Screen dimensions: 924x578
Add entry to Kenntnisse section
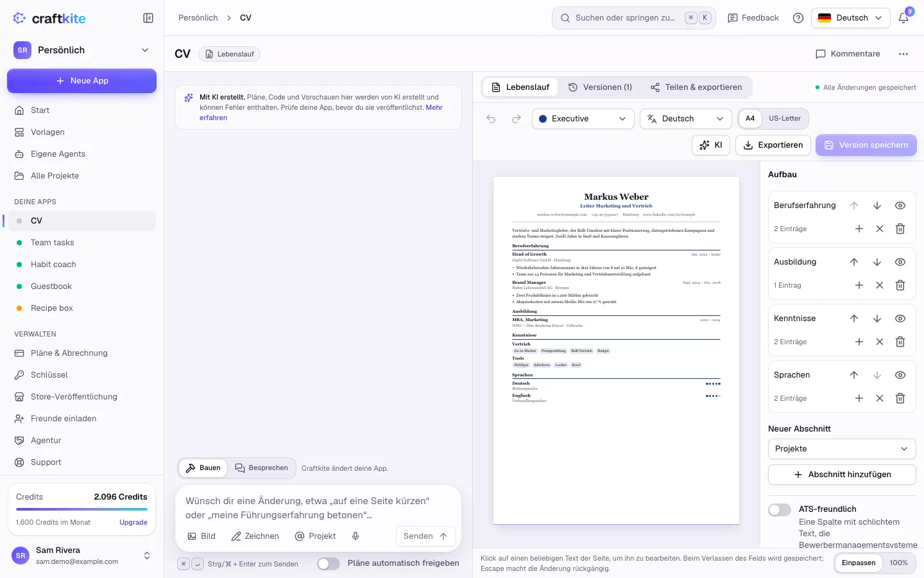click(x=859, y=342)
